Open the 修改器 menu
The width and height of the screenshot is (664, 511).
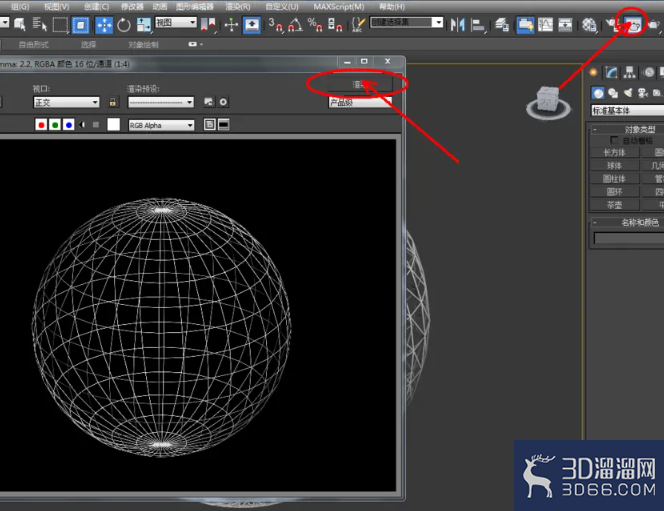(x=132, y=6)
